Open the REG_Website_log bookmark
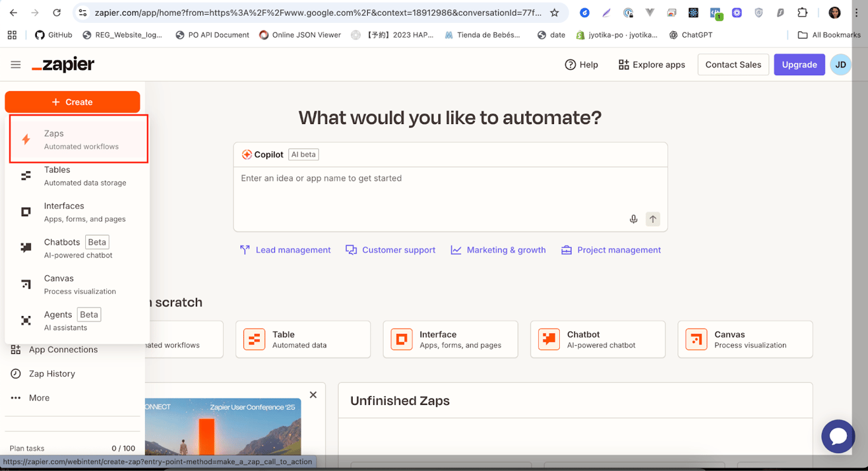The width and height of the screenshot is (868, 471). 124,35
